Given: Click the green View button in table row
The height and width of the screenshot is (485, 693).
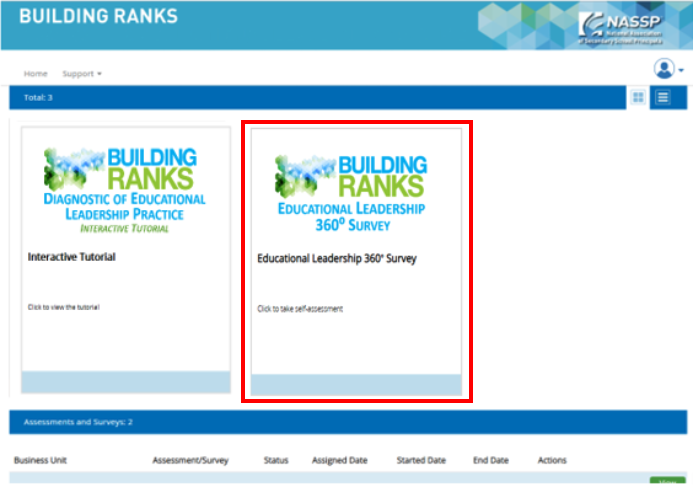Looking at the screenshot, I should click(667, 481).
